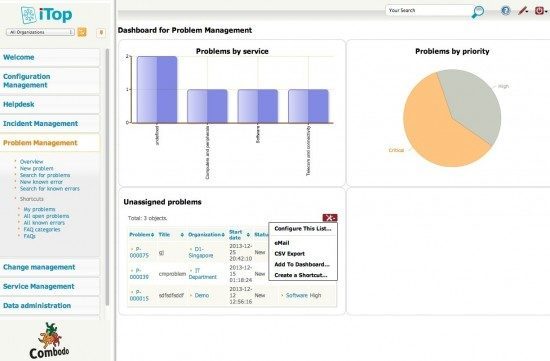Click the left menu vertical scrollbar

(107, 177)
